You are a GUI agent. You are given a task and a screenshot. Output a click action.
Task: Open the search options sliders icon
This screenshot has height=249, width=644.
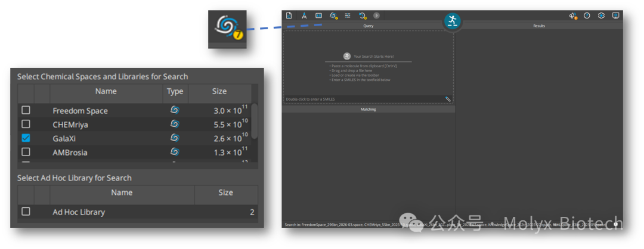pyautogui.click(x=348, y=15)
